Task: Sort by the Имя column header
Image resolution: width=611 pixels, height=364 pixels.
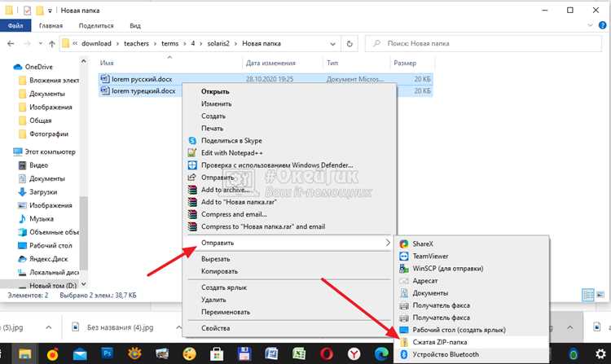Action: tap(107, 63)
